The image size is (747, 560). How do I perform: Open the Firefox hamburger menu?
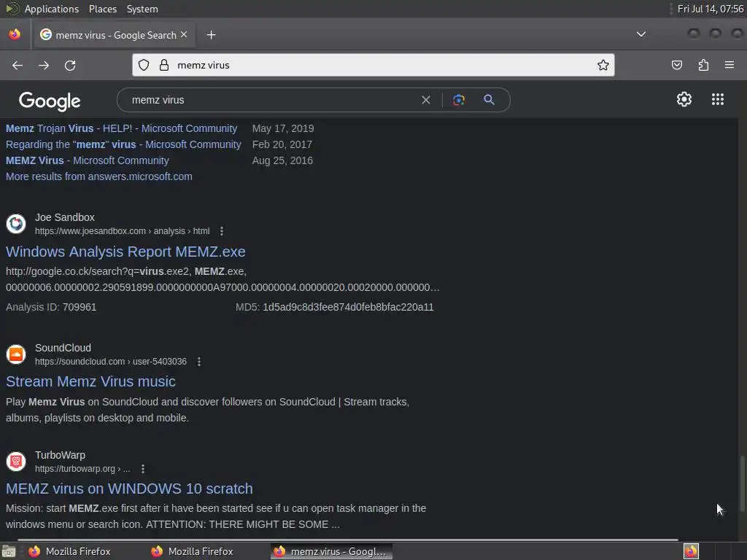tap(729, 65)
